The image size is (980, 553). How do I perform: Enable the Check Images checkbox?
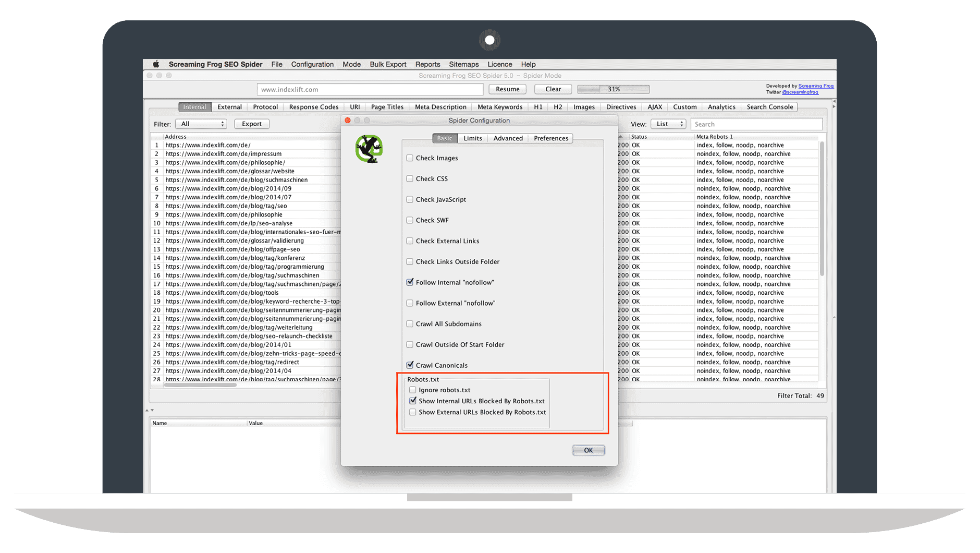click(x=410, y=158)
